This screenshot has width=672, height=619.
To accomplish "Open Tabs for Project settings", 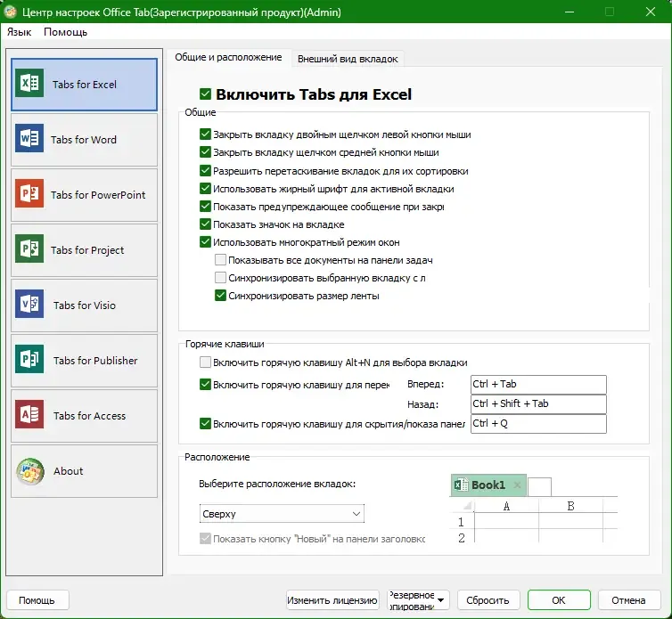I will [x=84, y=250].
